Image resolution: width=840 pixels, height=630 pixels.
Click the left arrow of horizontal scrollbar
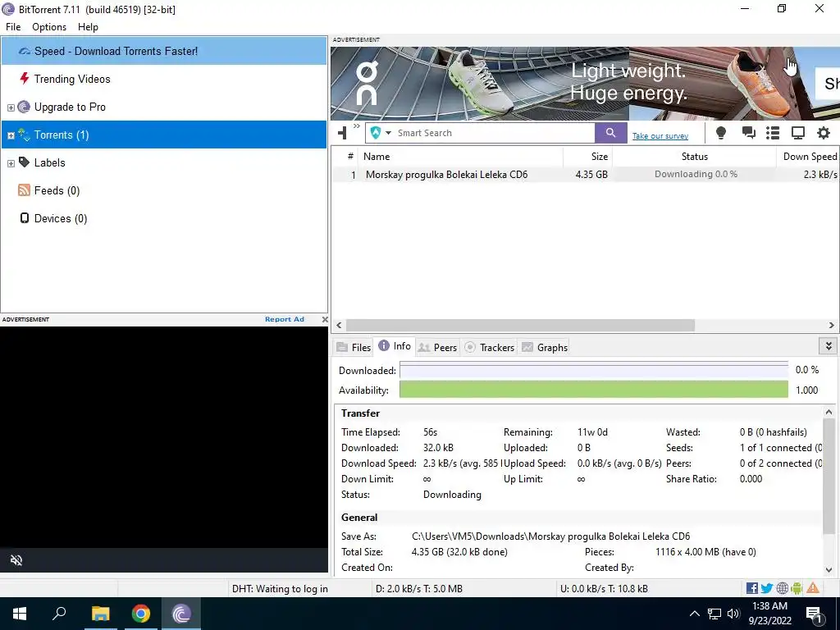click(x=339, y=325)
